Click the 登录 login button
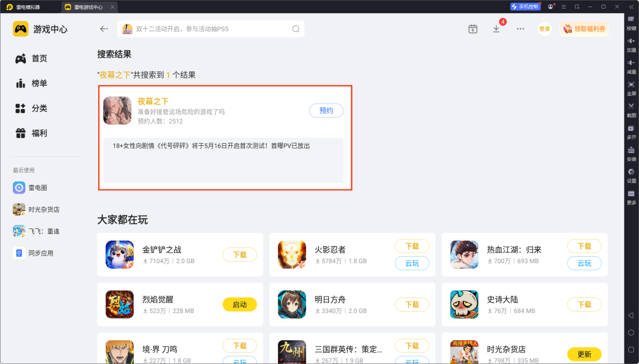Screen dimensions: 639x364 545,29
